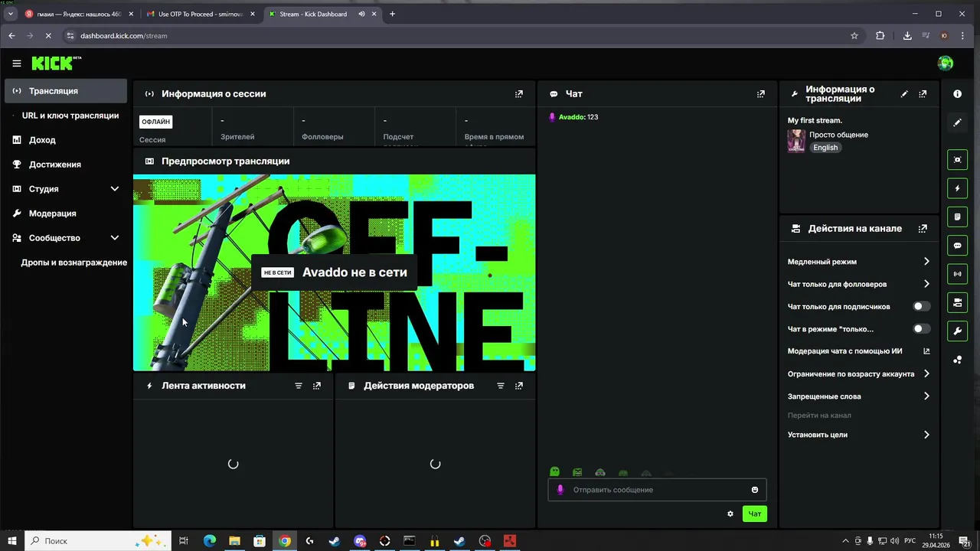Open Доход in the sidebar

pyautogui.click(x=66, y=140)
